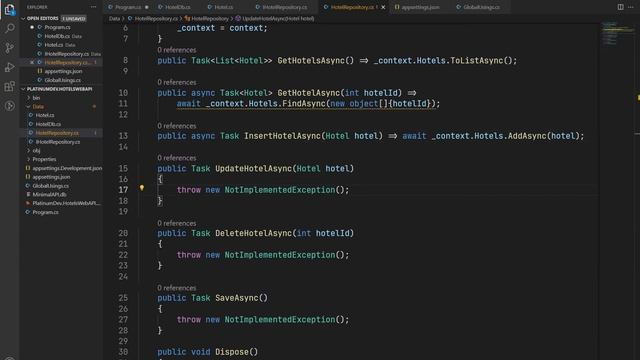Open the Explorer view in activity bar
The width and height of the screenshot is (640, 360).
point(10,9)
